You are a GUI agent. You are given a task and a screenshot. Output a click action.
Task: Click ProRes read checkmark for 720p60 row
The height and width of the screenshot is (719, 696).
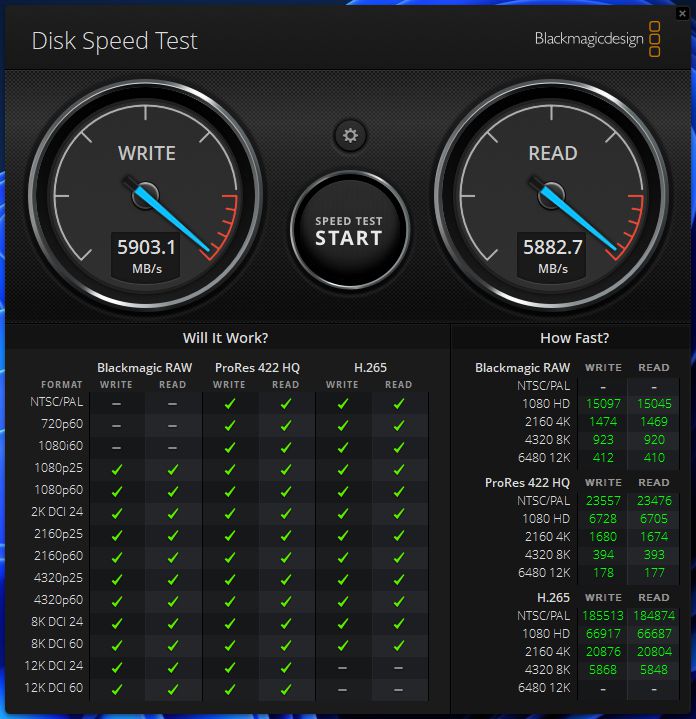click(x=286, y=426)
